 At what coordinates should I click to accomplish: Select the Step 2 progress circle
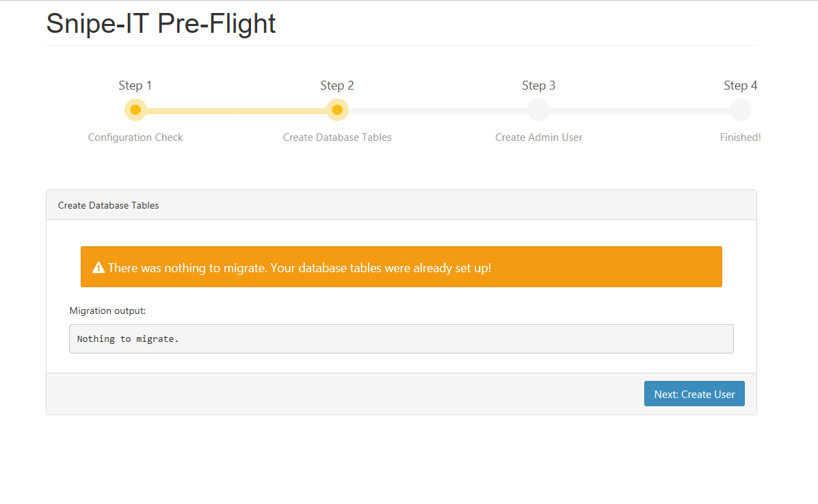coord(337,109)
